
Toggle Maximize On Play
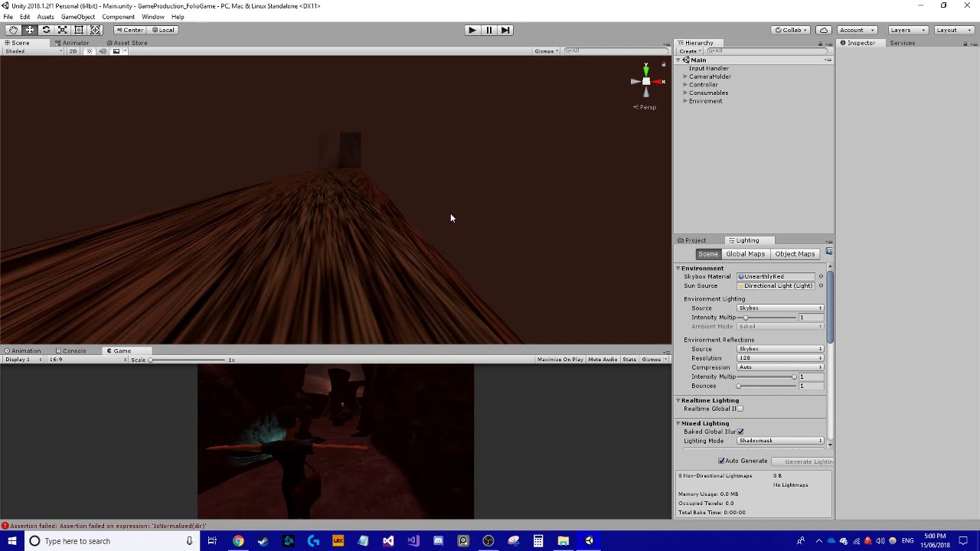point(560,360)
